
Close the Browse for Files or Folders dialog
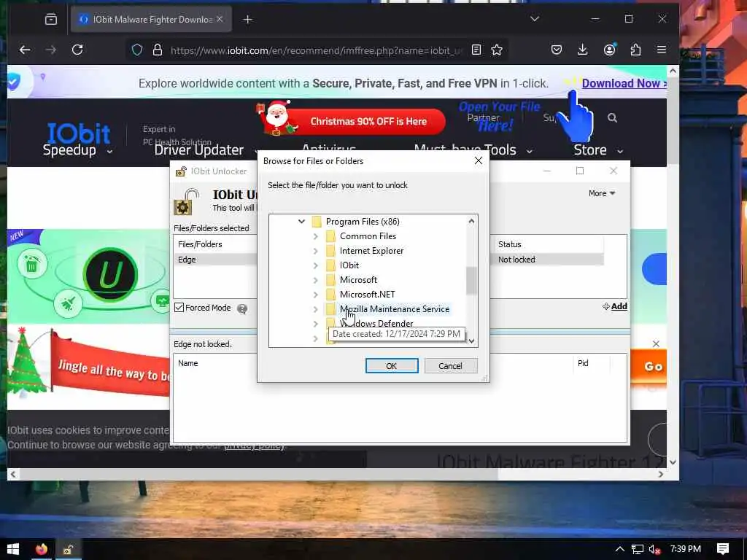point(479,161)
